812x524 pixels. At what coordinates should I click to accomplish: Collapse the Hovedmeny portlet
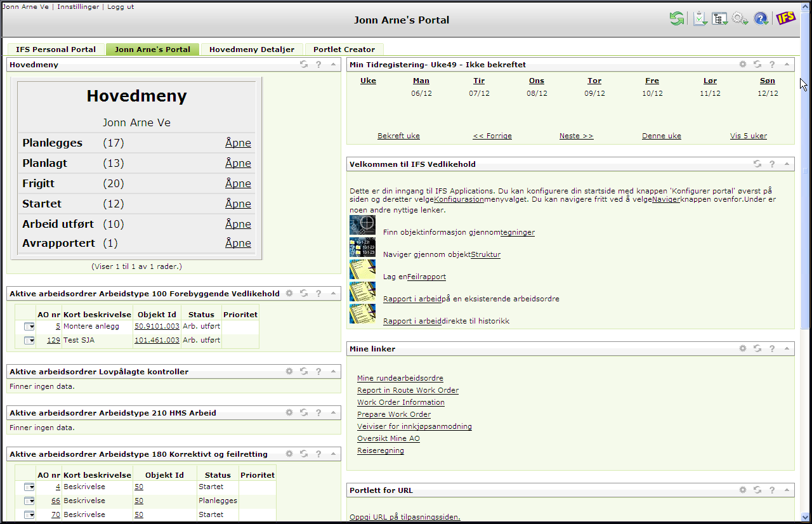click(333, 65)
